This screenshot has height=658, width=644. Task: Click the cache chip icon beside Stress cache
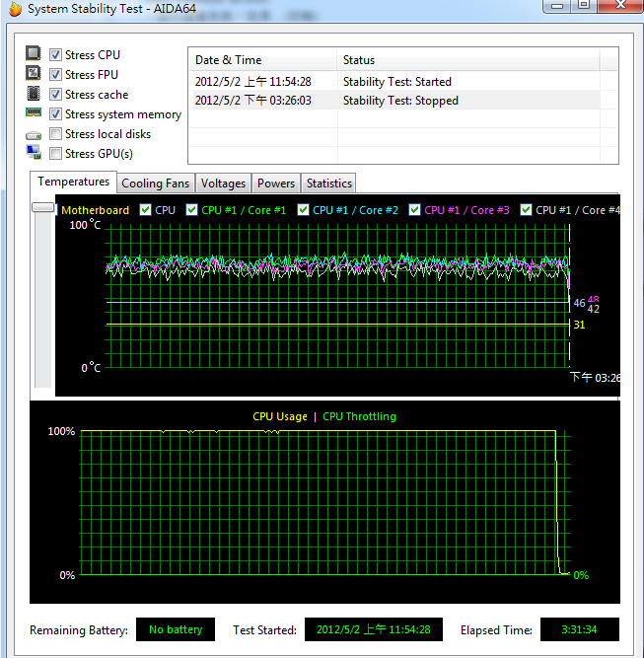pos(34,93)
